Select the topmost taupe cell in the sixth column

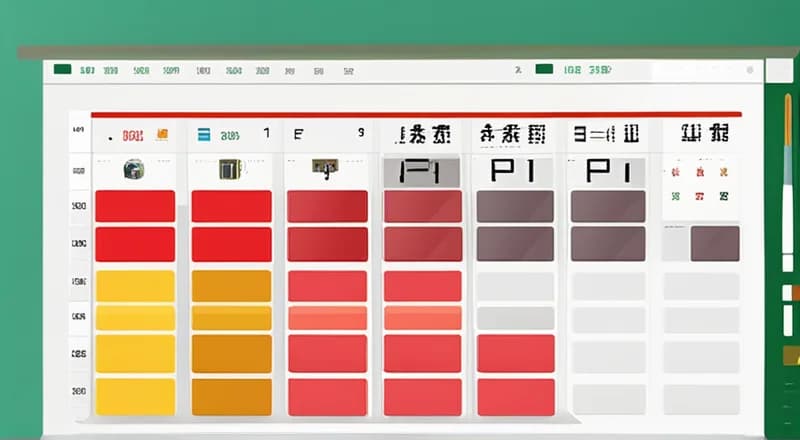coord(608,206)
